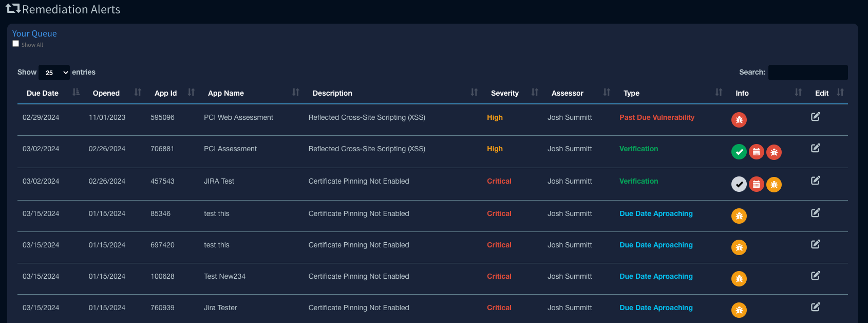Open the edit icon for PCI Web Assessment
Image resolution: width=868 pixels, height=323 pixels.
click(815, 117)
